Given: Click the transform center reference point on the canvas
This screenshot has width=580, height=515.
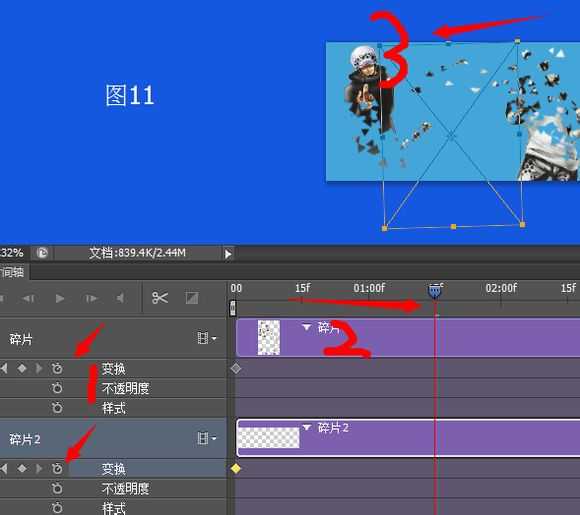Looking at the screenshot, I should (451, 136).
